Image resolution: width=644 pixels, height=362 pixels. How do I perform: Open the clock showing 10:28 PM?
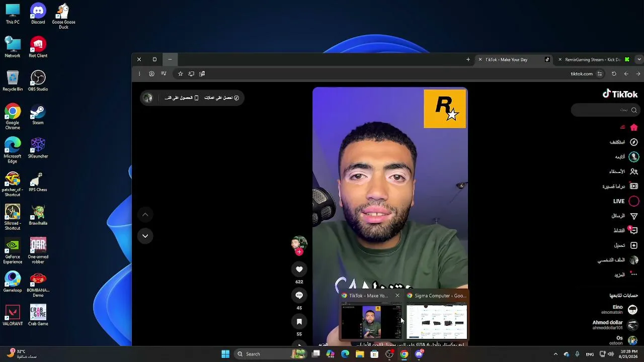coord(628,354)
